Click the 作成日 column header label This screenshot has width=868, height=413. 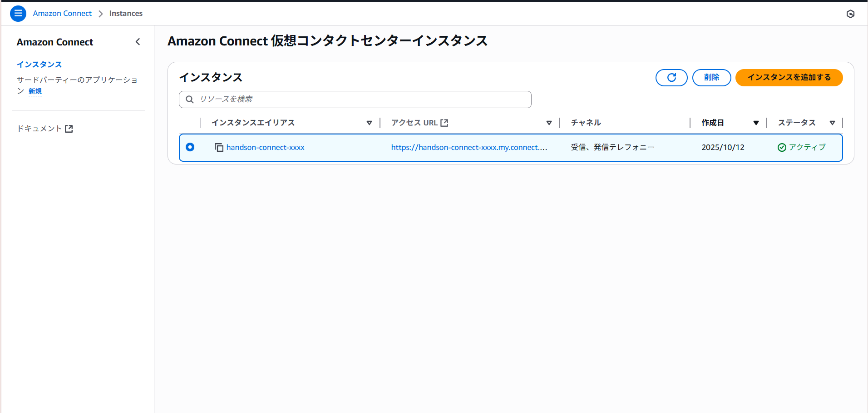tap(712, 123)
